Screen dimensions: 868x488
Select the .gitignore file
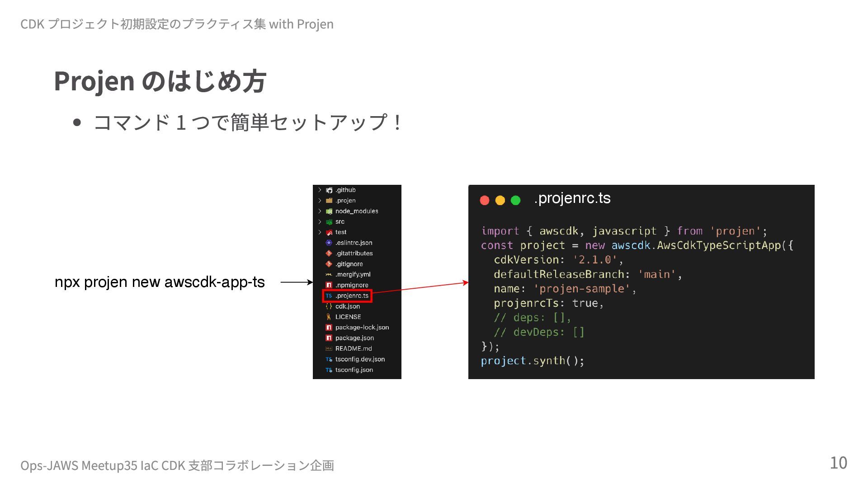[349, 264]
